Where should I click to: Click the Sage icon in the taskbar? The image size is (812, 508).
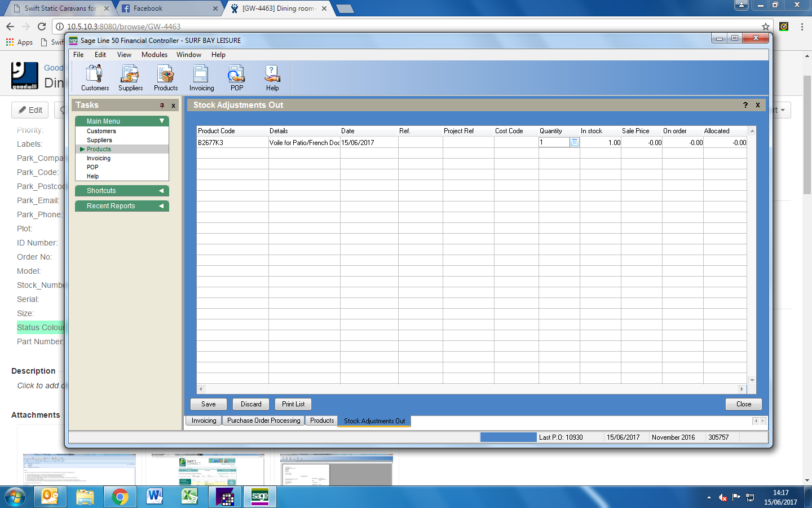coord(259,497)
